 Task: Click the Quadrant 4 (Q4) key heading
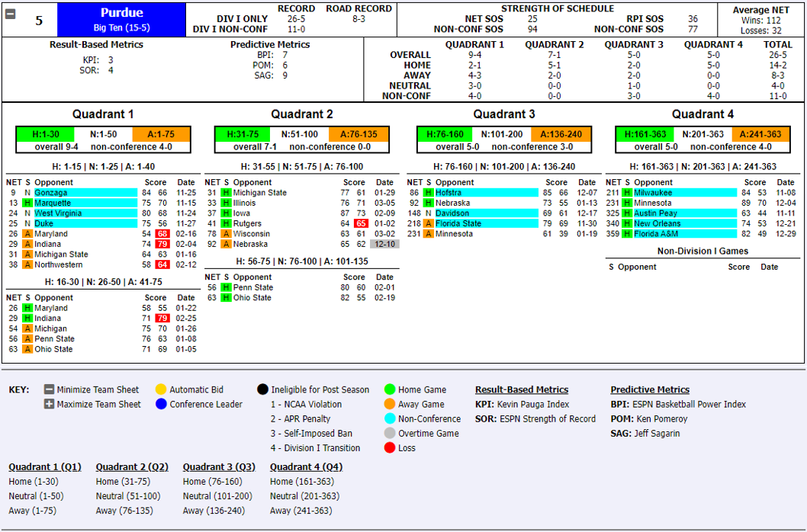(x=306, y=466)
